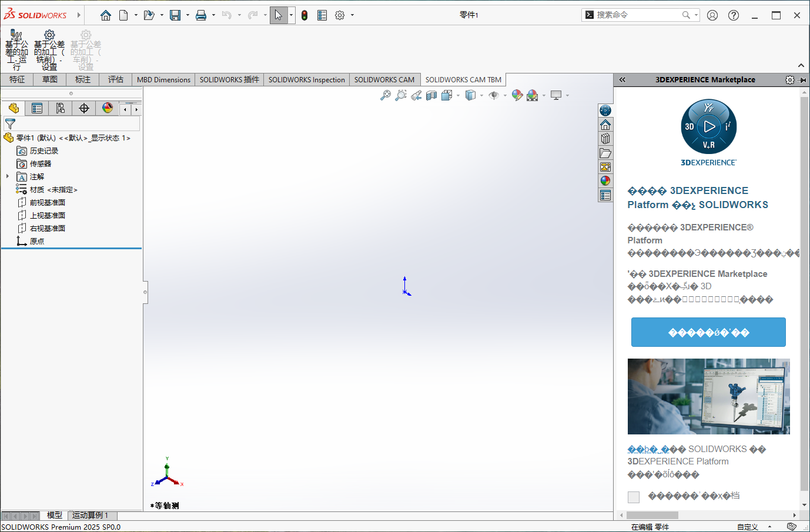Open the View Orientation dropdown arrow
This screenshot has height=532, width=810.
[458, 95]
